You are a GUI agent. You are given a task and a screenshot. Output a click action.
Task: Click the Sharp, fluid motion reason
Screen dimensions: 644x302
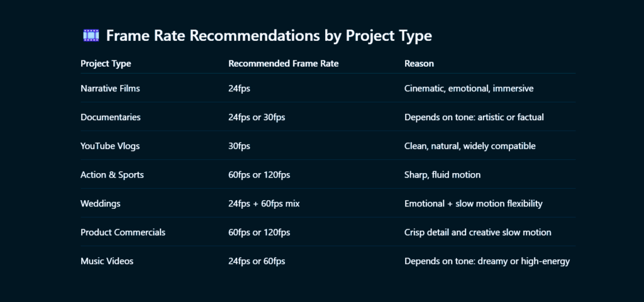[x=442, y=175]
